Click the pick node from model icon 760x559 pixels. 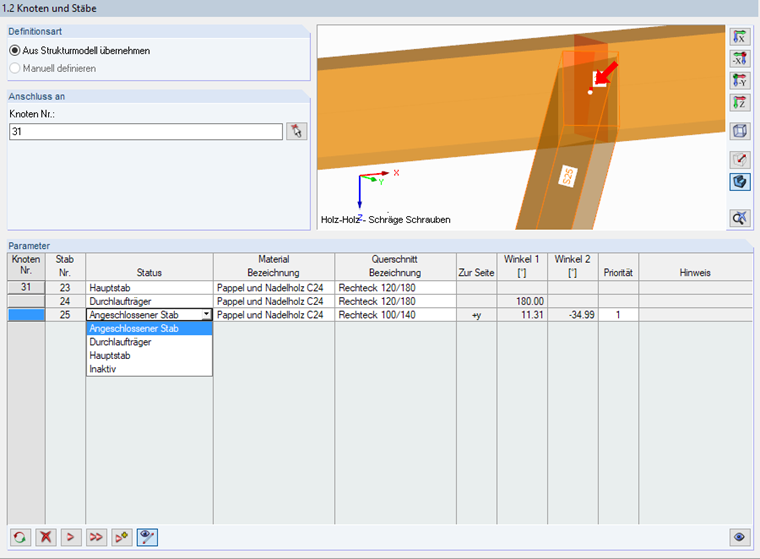coord(297,131)
